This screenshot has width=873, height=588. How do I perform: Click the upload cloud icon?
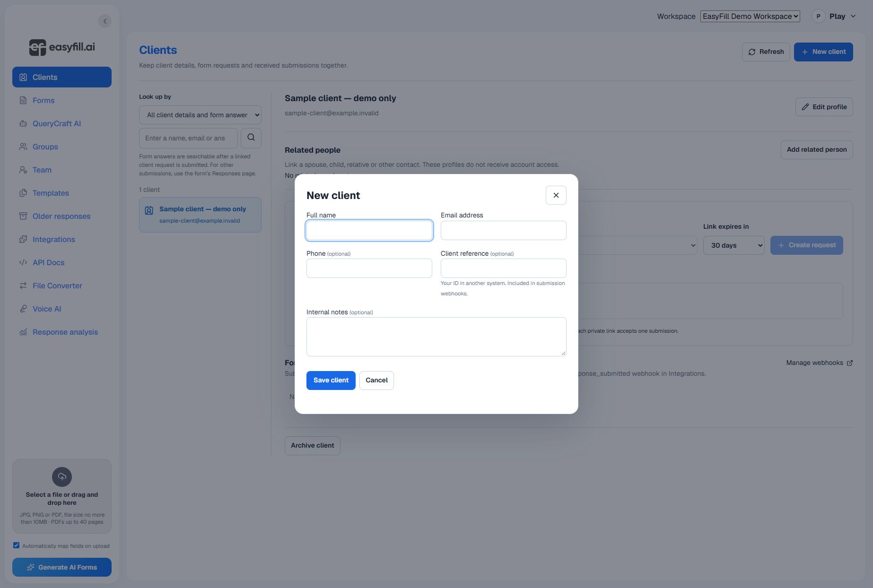point(62,477)
